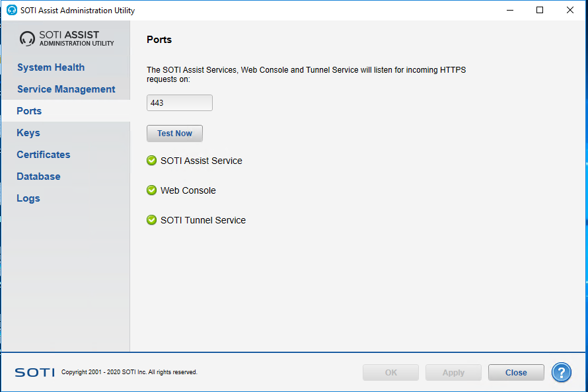Click the Web Console green check icon
588x392 pixels.
151,190
